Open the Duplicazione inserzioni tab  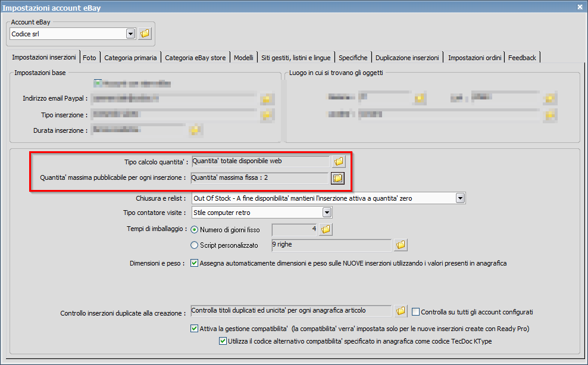click(x=407, y=58)
